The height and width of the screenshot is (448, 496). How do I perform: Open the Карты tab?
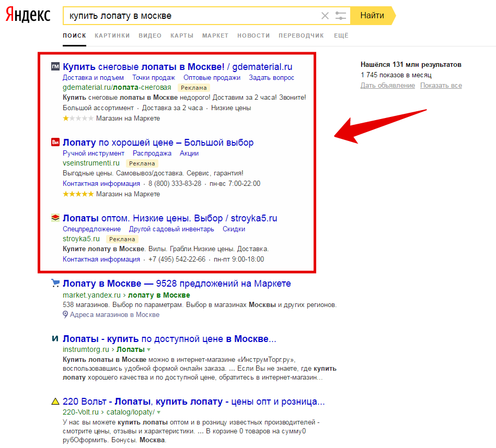182,36
